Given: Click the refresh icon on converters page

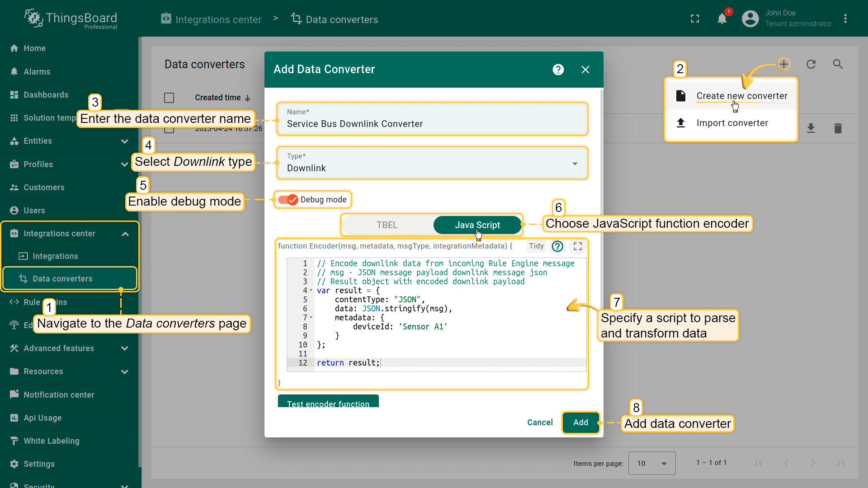Looking at the screenshot, I should pyautogui.click(x=811, y=64).
